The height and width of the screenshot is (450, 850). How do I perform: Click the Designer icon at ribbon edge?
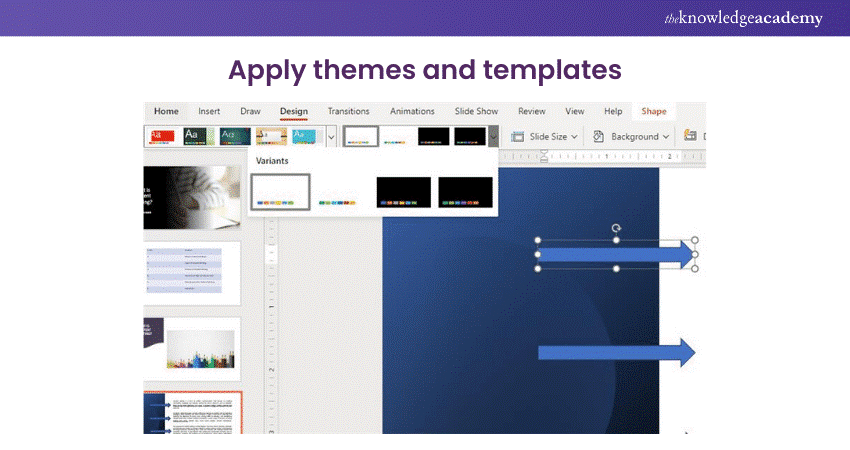pyautogui.click(x=690, y=136)
